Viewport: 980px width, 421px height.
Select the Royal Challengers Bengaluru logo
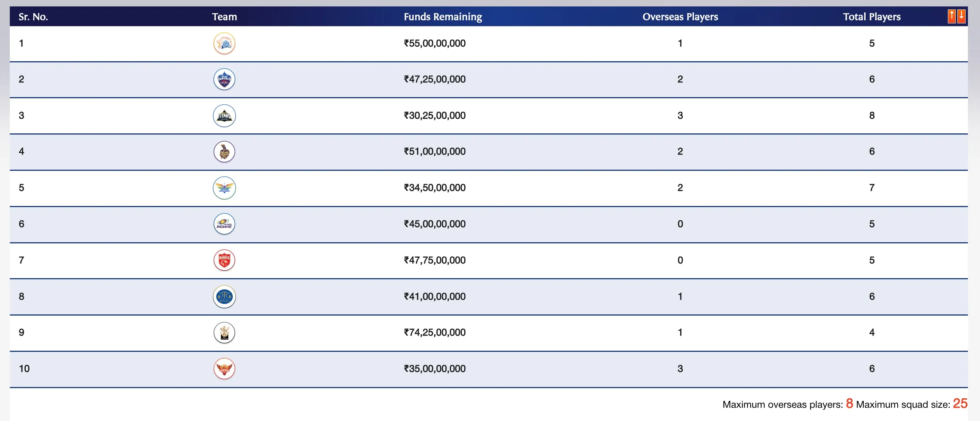(x=224, y=332)
